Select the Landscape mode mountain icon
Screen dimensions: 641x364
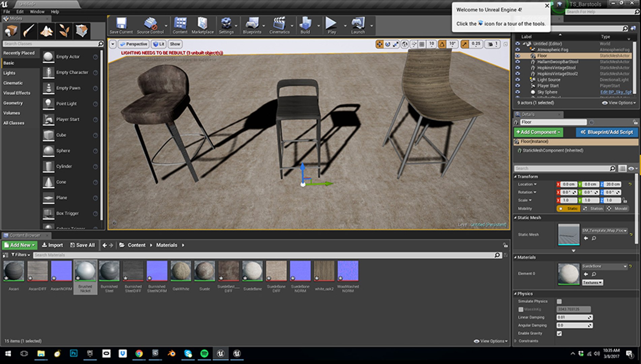46,31
